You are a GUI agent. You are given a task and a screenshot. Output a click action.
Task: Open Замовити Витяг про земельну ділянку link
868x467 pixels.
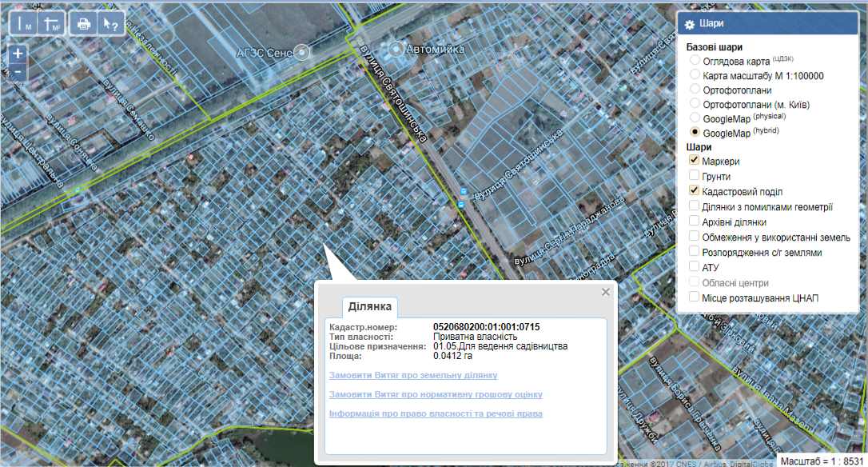coord(413,375)
